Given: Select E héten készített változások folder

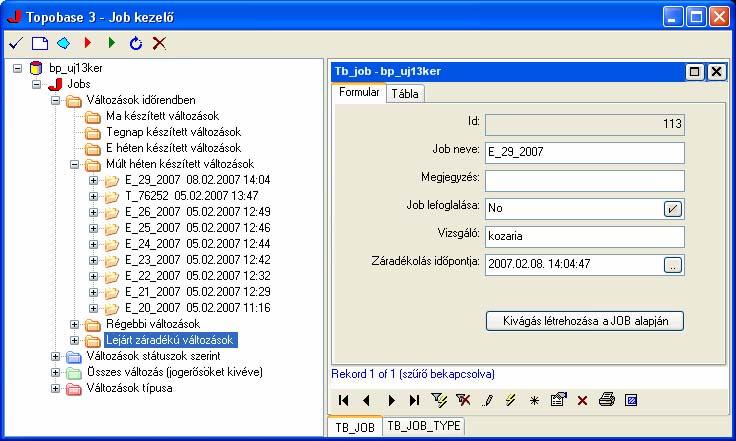Looking at the screenshot, I should 173,148.
